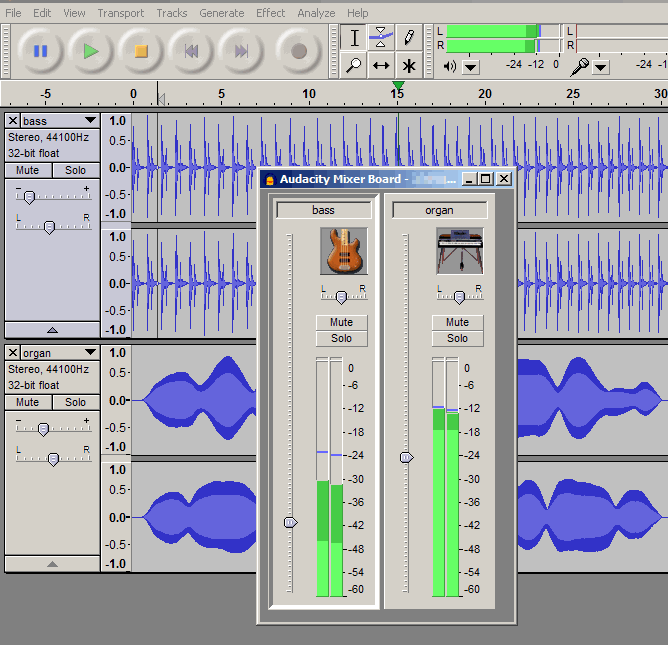This screenshot has height=645, width=668.
Task: Open the organ track dropdown menu
Action: tap(90, 352)
